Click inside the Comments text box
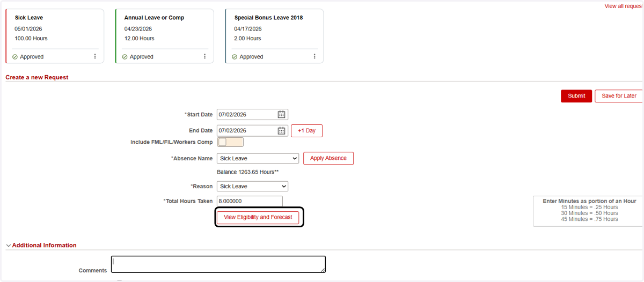This screenshot has height=282, width=644. 218,264
